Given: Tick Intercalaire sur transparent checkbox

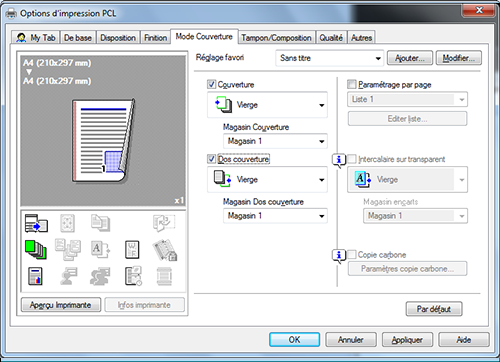Looking at the screenshot, I should coord(351,159).
